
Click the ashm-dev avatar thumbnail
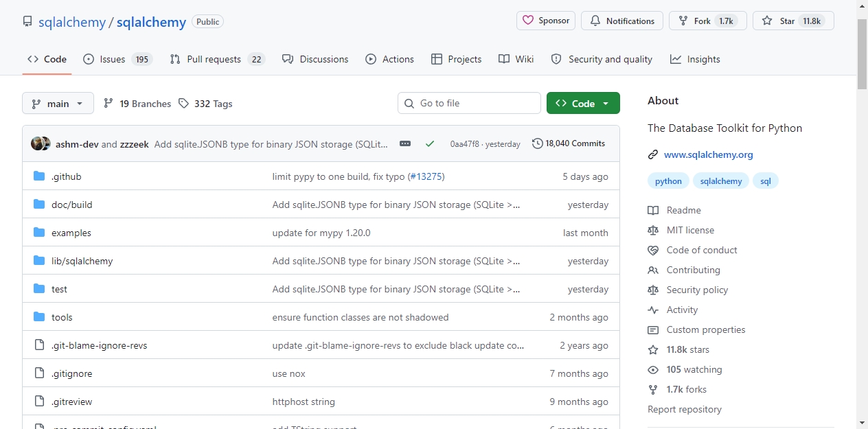pyautogui.click(x=38, y=143)
